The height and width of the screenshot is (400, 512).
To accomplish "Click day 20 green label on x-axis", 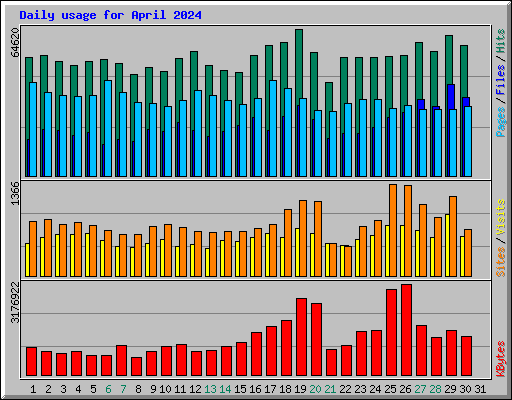I will [315, 389].
